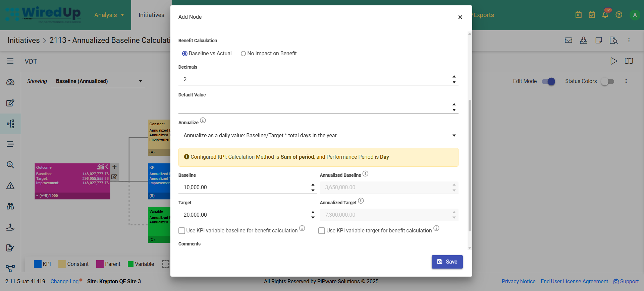Open VDT more options vertical dots
644x291 pixels.
626,81
